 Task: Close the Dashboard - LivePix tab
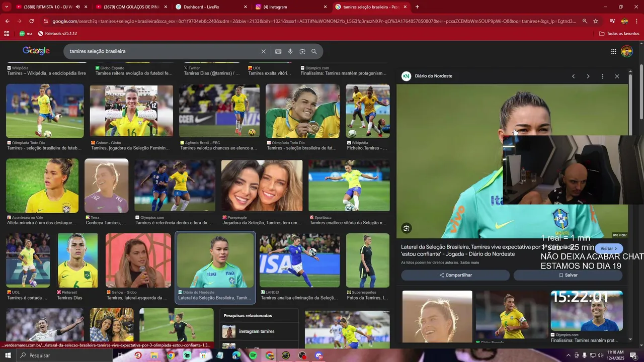click(x=246, y=7)
